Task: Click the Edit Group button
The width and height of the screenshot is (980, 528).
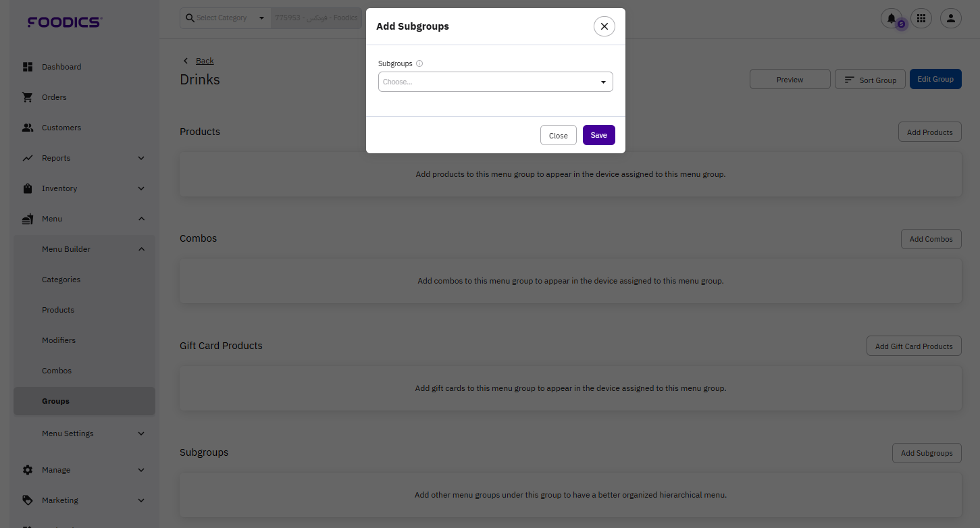Action: tap(935, 79)
